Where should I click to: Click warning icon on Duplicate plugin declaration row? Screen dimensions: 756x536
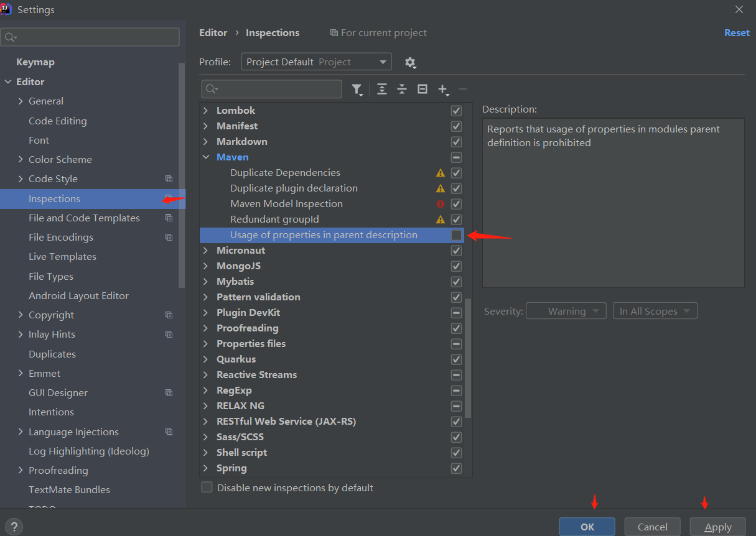pyautogui.click(x=441, y=188)
